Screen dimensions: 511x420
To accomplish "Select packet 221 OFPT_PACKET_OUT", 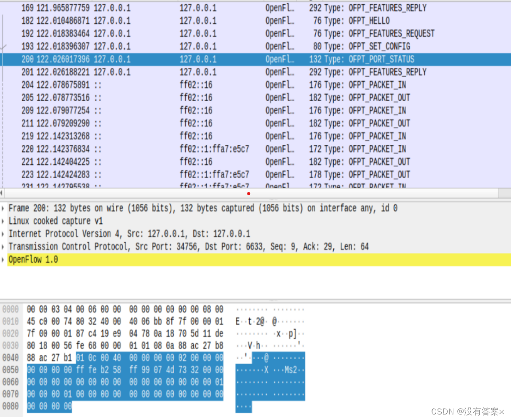I will pos(185,162).
